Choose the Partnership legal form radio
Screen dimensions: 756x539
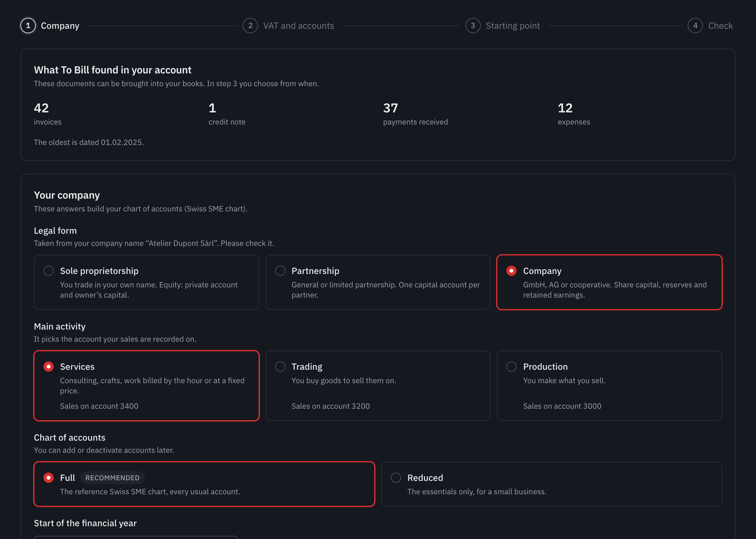pos(280,271)
